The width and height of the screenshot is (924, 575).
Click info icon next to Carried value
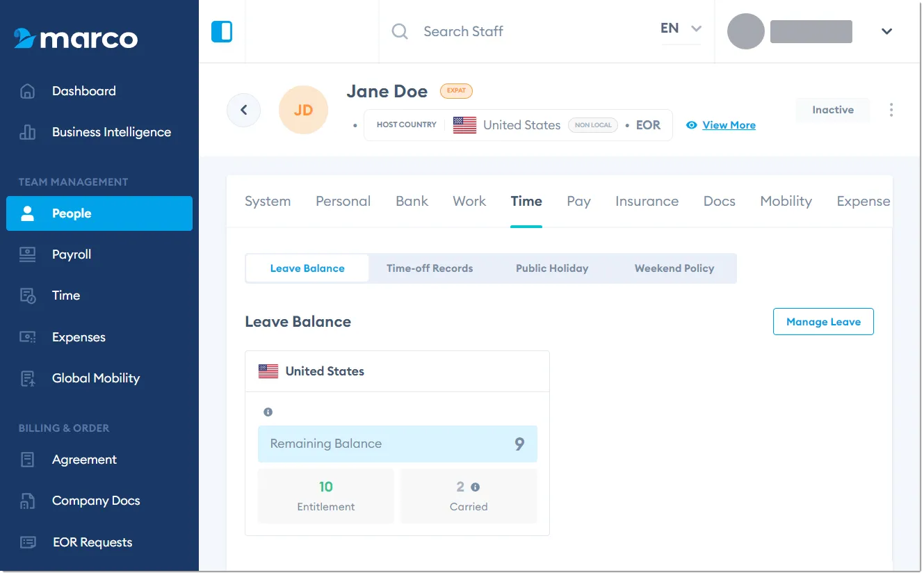click(x=476, y=487)
